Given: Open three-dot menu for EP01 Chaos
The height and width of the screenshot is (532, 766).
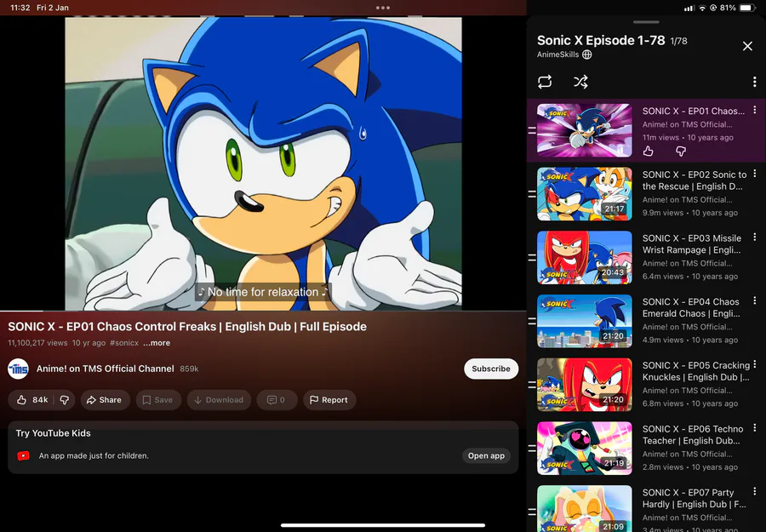Looking at the screenshot, I should [755, 111].
